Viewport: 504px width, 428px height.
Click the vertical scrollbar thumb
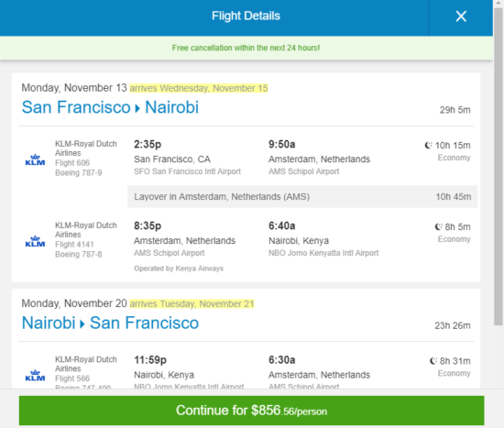499,167
